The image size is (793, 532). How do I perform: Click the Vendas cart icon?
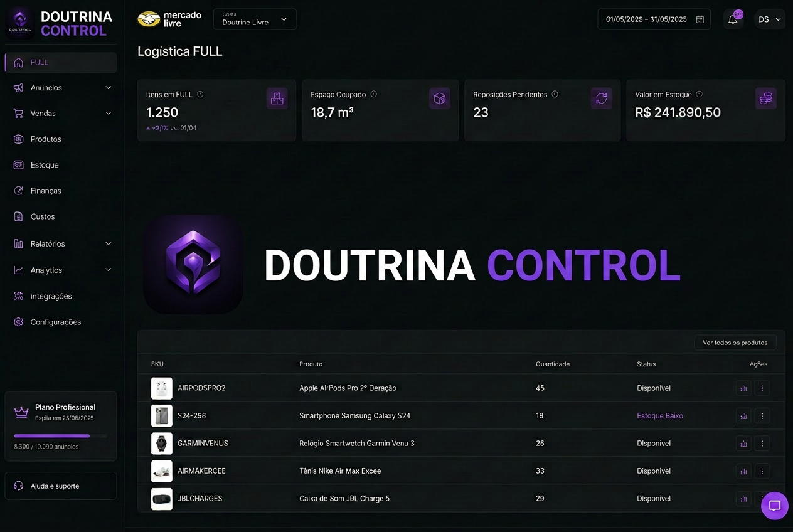(x=18, y=114)
